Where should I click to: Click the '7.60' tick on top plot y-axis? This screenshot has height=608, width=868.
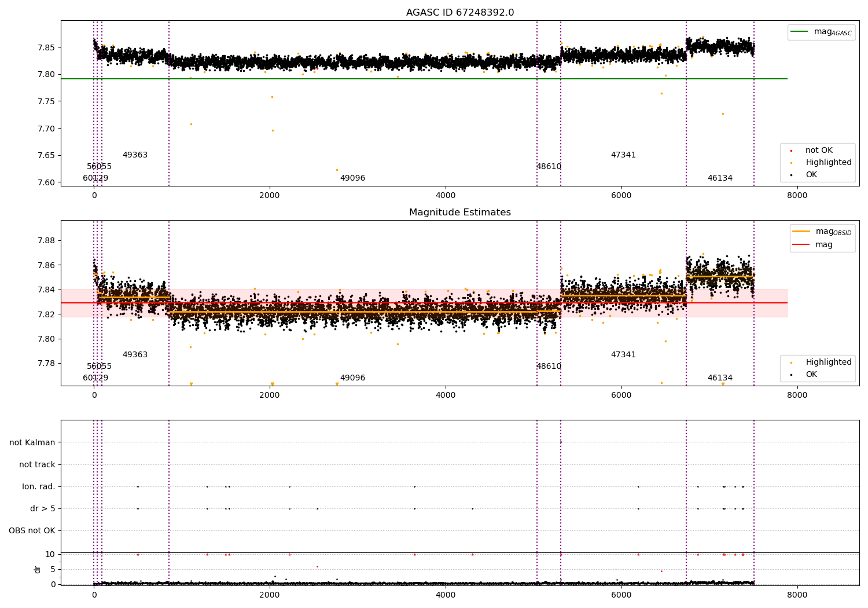click(x=46, y=182)
